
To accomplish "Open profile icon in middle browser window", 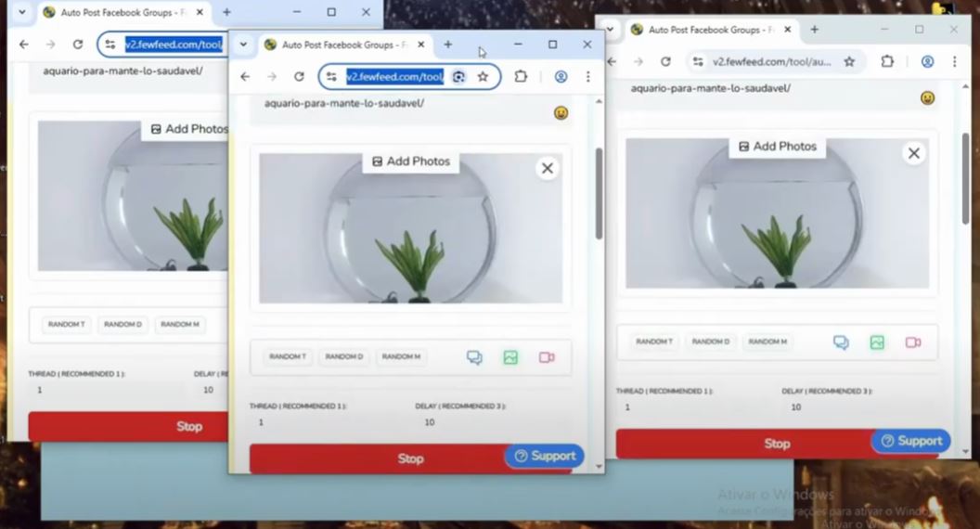I will click(561, 76).
